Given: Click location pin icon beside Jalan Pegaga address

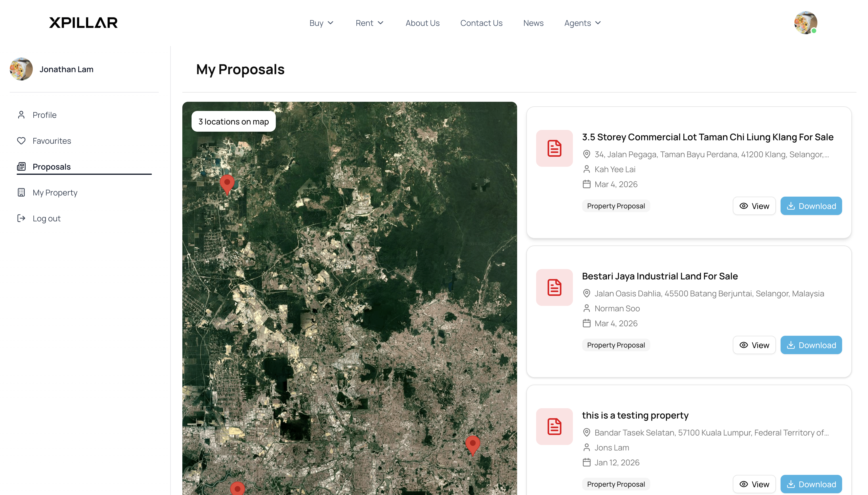Looking at the screenshot, I should coord(586,154).
